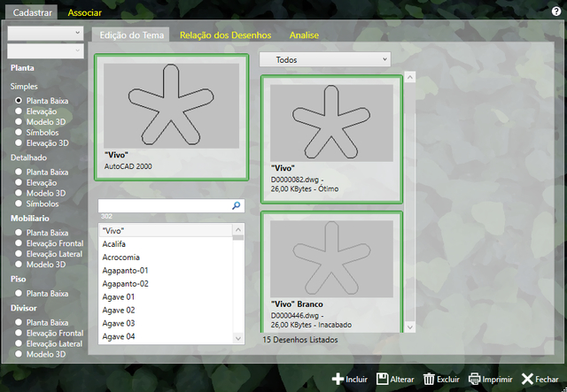Open the Associar tab
Image resolution: width=567 pixels, height=392 pixels.
85,12
